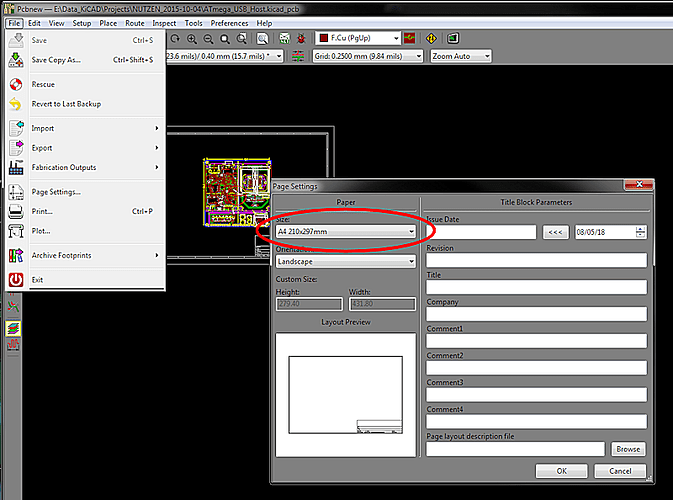Viewport: 673px width, 500px height.
Task: Open the Route menu
Action: click(135, 23)
